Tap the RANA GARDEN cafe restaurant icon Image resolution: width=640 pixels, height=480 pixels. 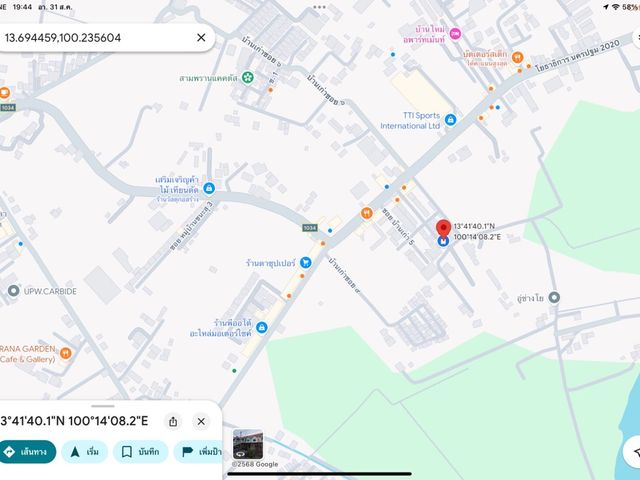(x=66, y=353)
